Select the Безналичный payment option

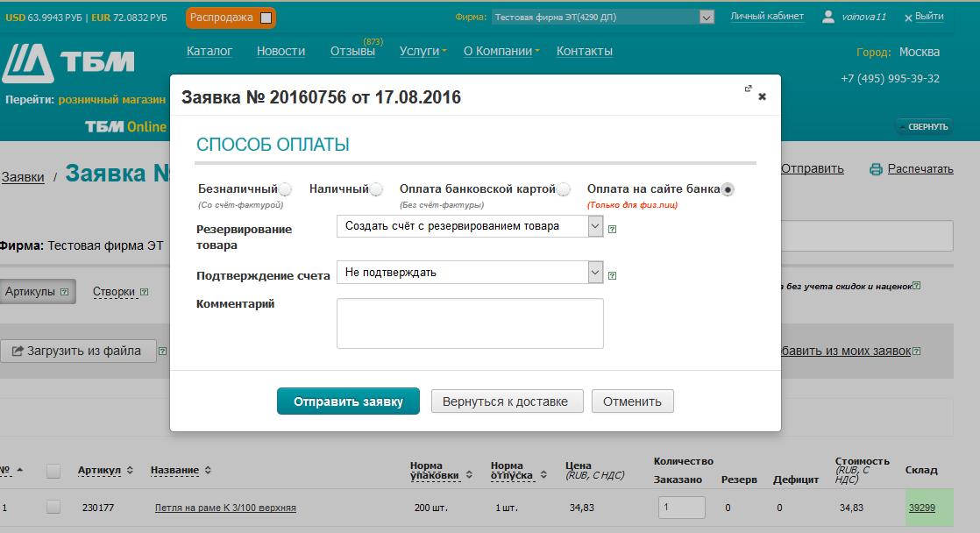pyautogui.click(x=285, y=189)
